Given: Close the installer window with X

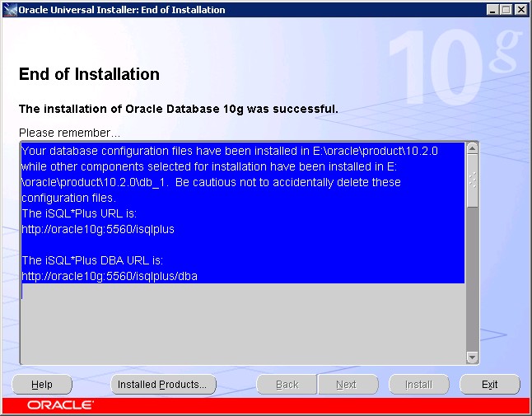Looking at the screenshot, I should [x=520, y=10].
